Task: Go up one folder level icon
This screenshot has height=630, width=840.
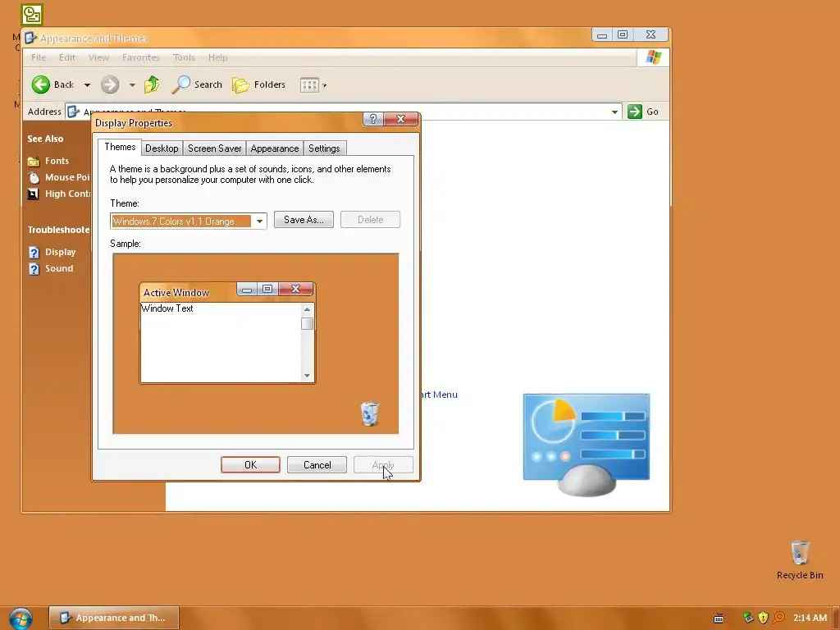Action: click(x=152, y=84)
